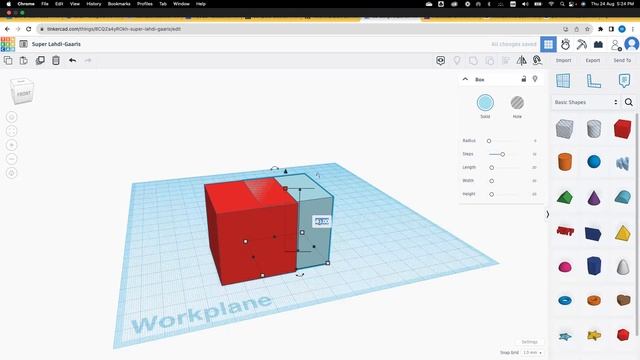Open the Edit menu in macOS menu bar
The width and height of the screenshot is (640, 360).
click(x=59, y=4)
